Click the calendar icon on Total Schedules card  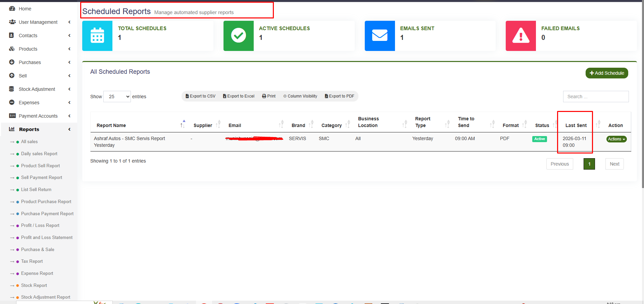[x=97, y=36]
